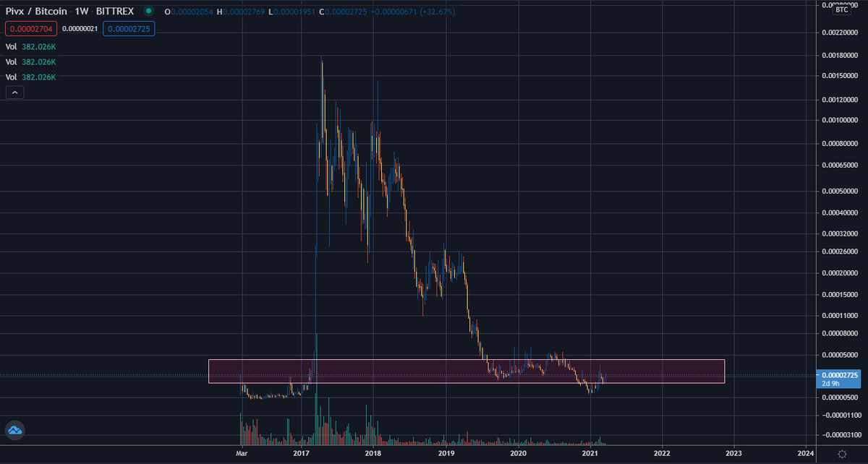The image size is (868, 464).
Task: Collapse the indicator legend with arrow button
Action: tap(14, 92)
